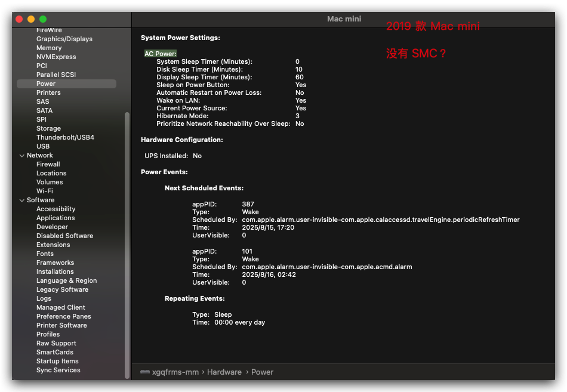The height and width of the screenshot is (392, 567).
Task: Click xgqfrms-mm in the path bar
Action: point(175,372)
